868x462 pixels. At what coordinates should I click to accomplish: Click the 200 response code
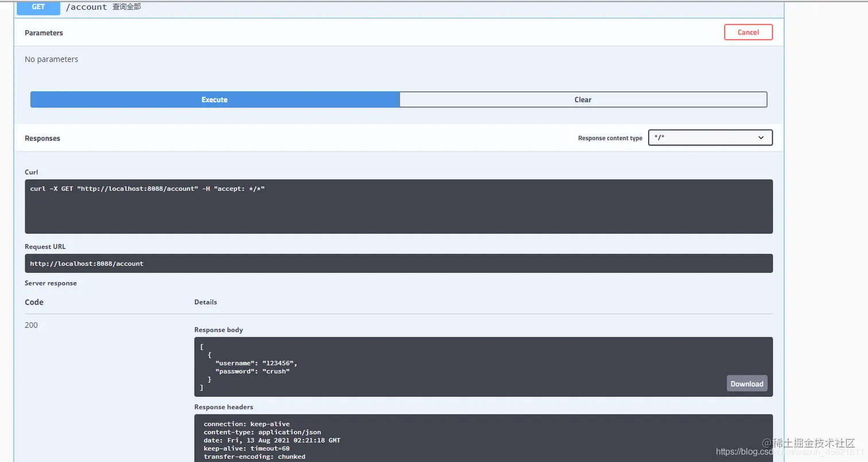(x=32, y=325)
